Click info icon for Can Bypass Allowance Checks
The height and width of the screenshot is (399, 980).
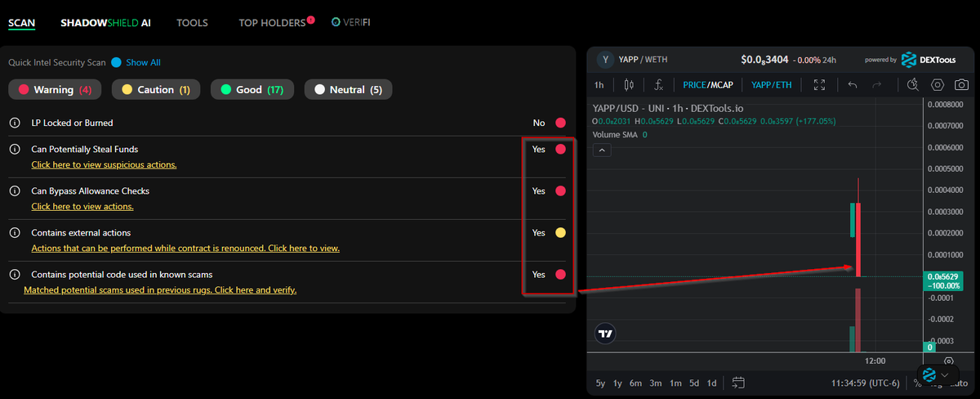pos(15,191)
